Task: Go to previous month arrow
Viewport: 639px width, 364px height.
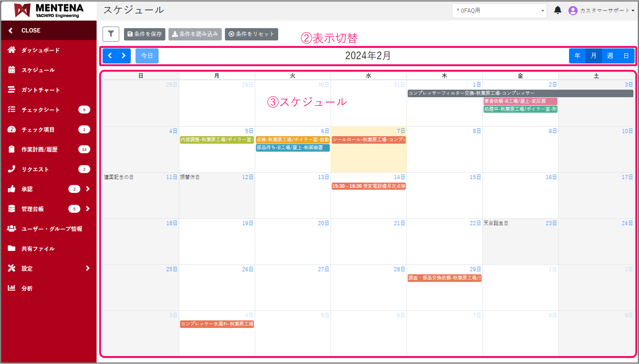Action: click(x=110, y=56)
